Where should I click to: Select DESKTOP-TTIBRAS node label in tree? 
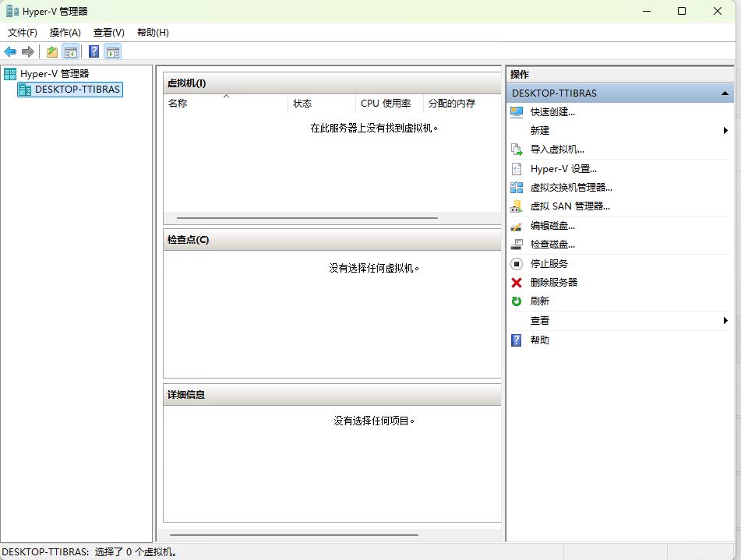pos(77,90)
